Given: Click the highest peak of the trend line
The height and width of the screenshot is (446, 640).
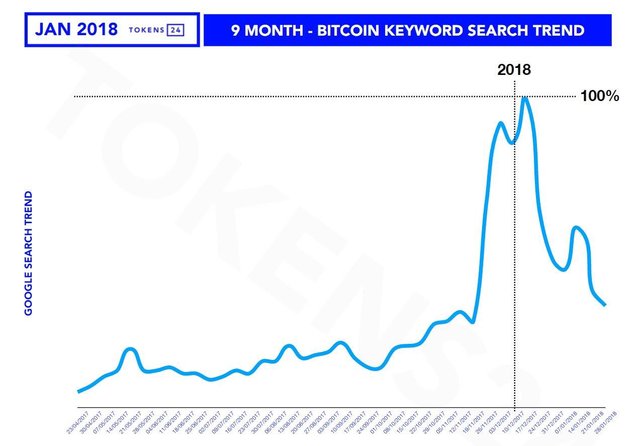Looking at the screenshot, I should tap(525, 98).
